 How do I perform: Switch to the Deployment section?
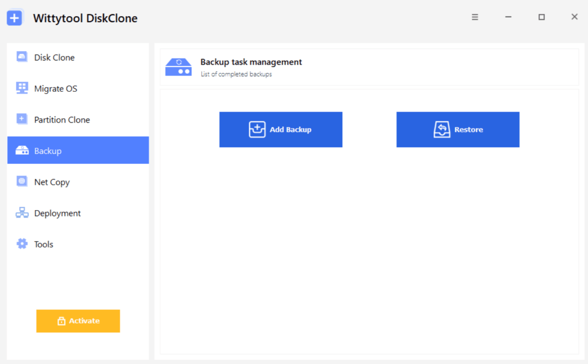pos(78,213)
